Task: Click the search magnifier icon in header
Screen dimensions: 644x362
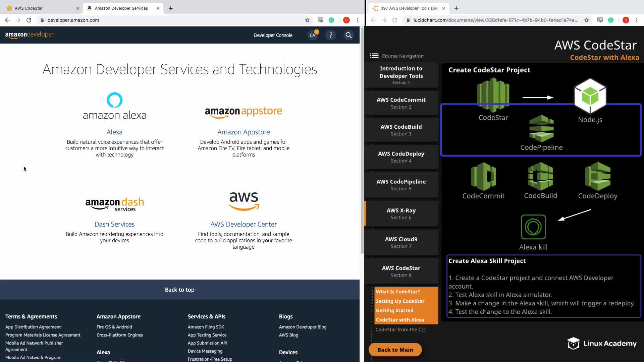Action: [348, 35]
